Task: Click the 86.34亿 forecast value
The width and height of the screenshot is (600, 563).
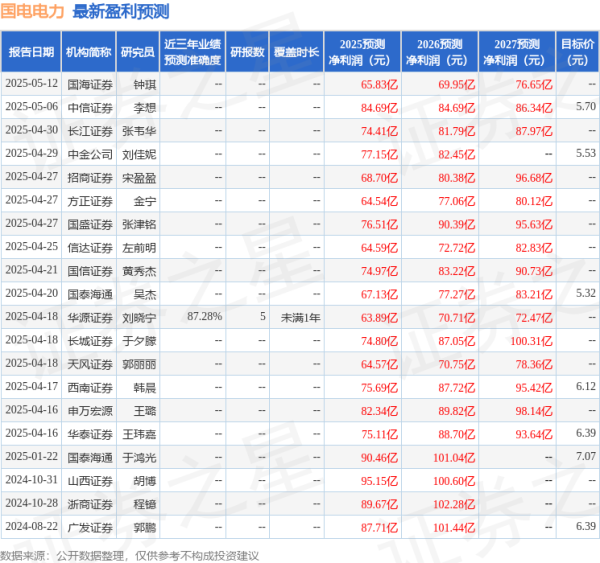Action: [x=534, y=108]
